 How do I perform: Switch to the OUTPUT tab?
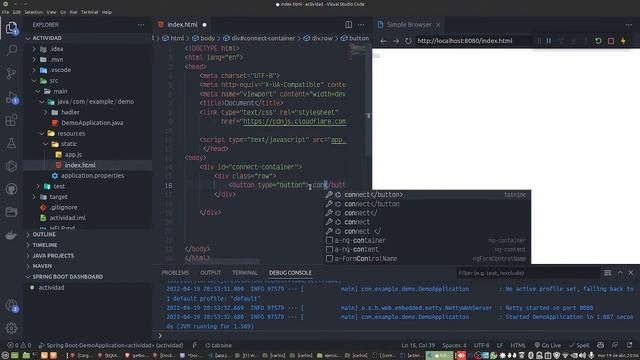[x=211, y=273]
